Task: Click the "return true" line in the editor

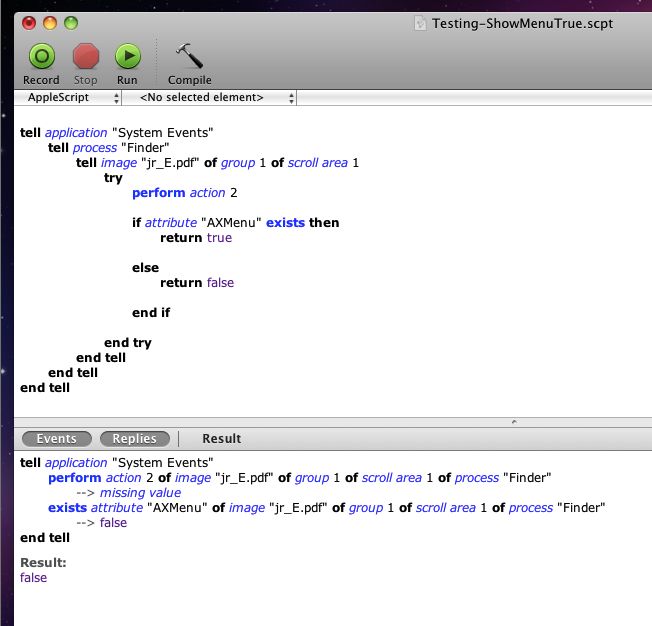Action: point(195,238)
